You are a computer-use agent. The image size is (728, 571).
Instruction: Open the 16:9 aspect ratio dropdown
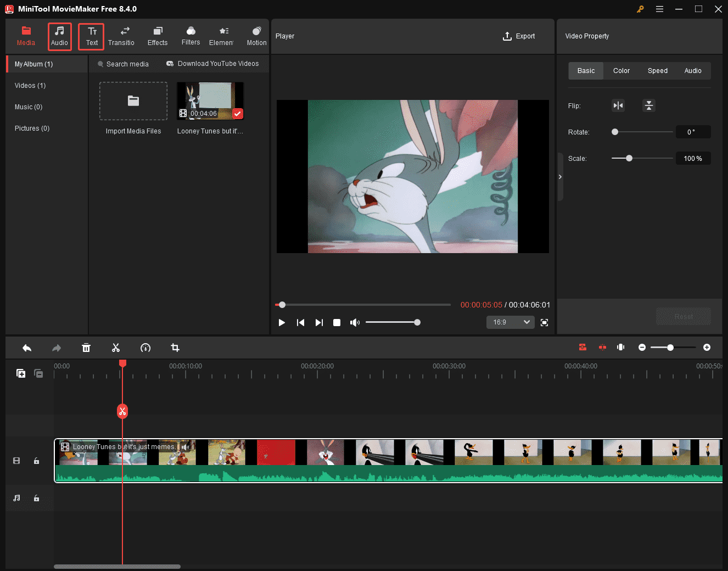(510, 322)
